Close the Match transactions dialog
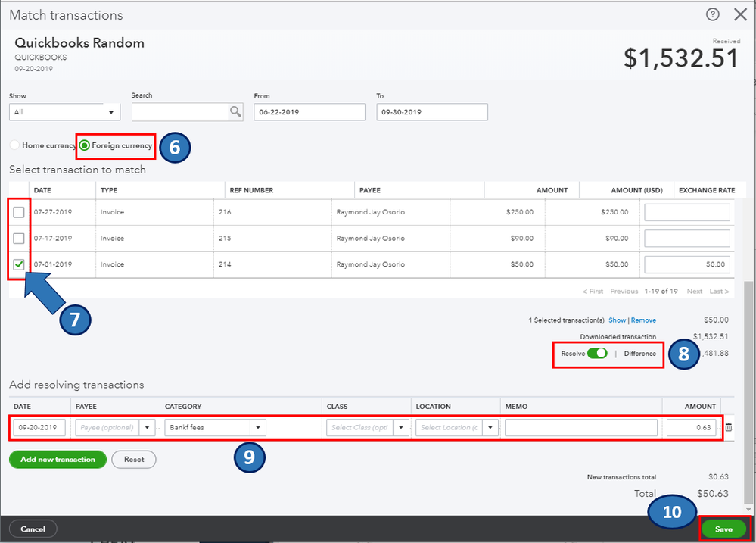This screenshot has width=756, height=543. (x=741, y=14)
